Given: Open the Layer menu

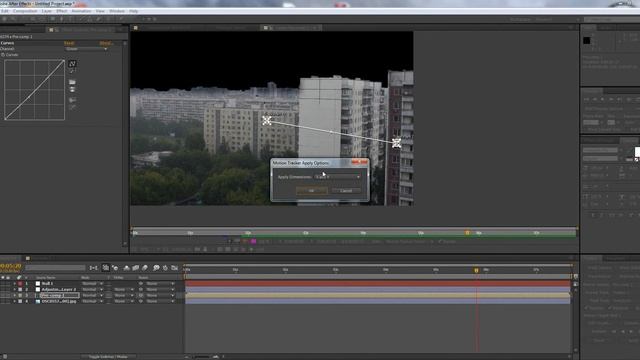Looking at the screenshot, I should click(47, 11).
